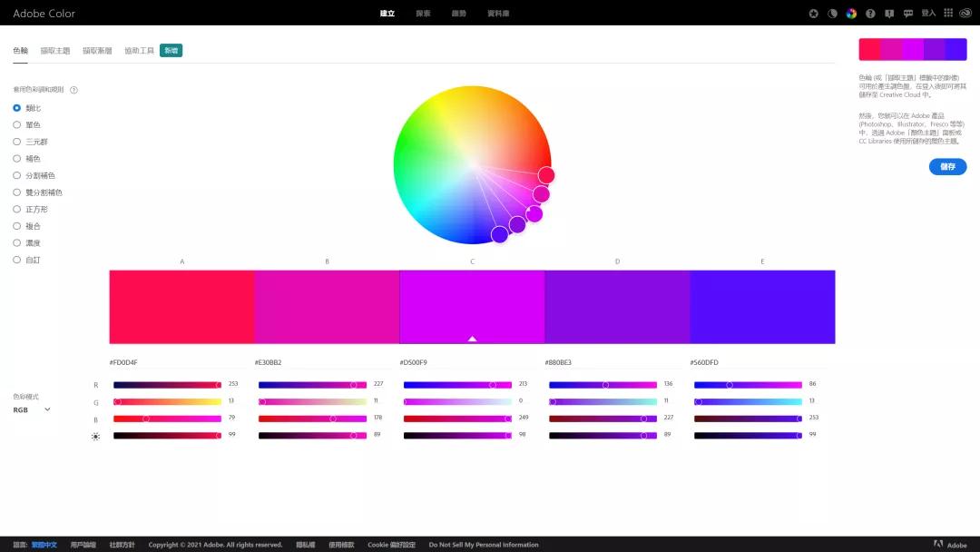Select the 複合 harmony rule
The image size is (980, 552).
coord(27,226)
